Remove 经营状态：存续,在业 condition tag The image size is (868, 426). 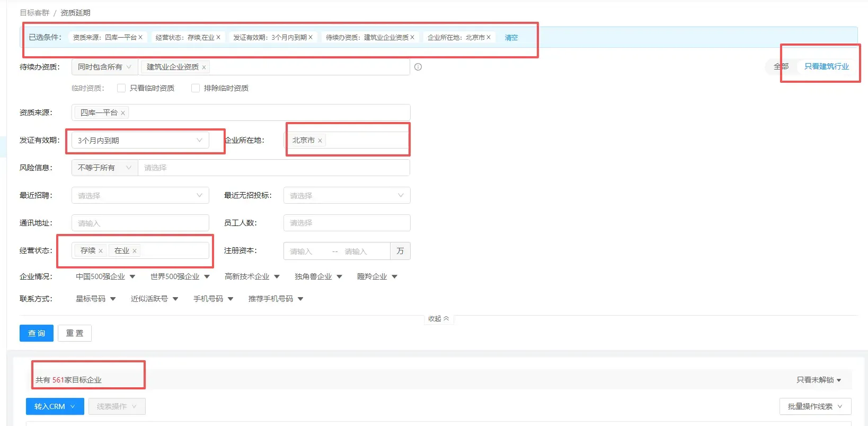(218, 38)
